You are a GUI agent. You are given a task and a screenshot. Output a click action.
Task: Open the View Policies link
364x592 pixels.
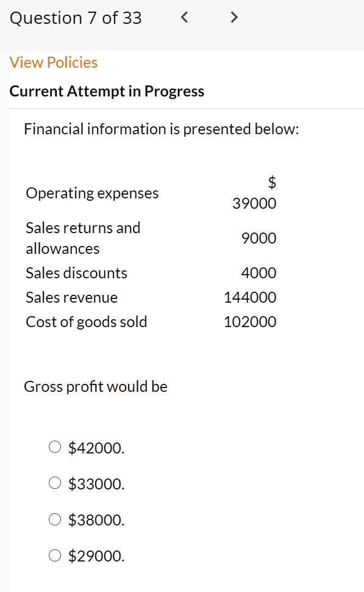point(54,62)
